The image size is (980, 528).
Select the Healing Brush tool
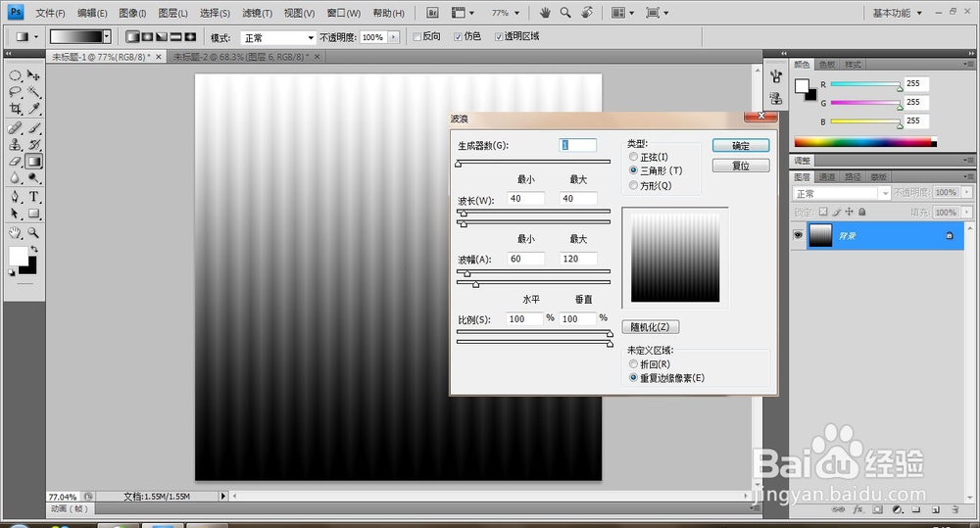pyautogui.click(x=16, y=128)
